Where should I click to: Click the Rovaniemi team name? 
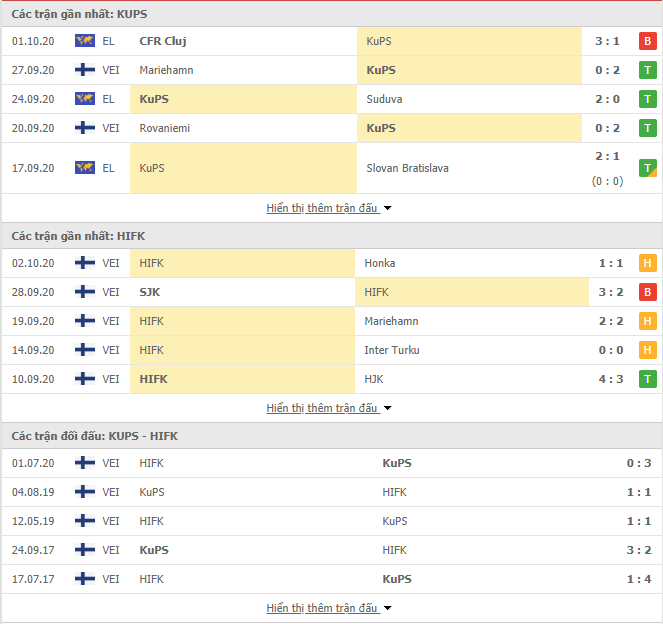click(164, 128)
